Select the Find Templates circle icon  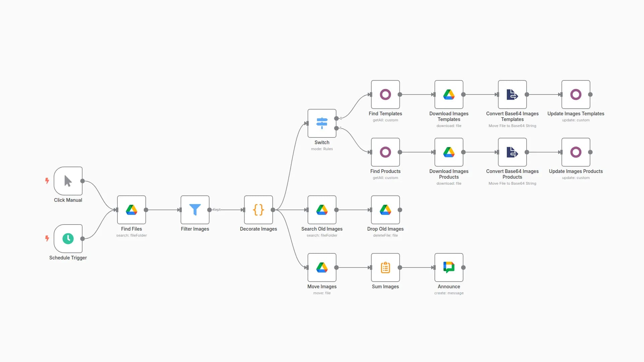tap(385, 95)
